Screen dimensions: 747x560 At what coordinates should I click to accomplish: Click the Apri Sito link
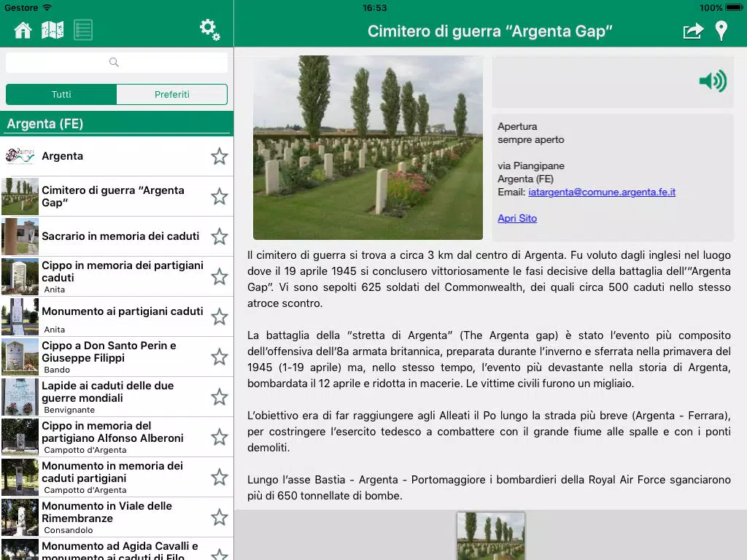(x=517, y=218)
